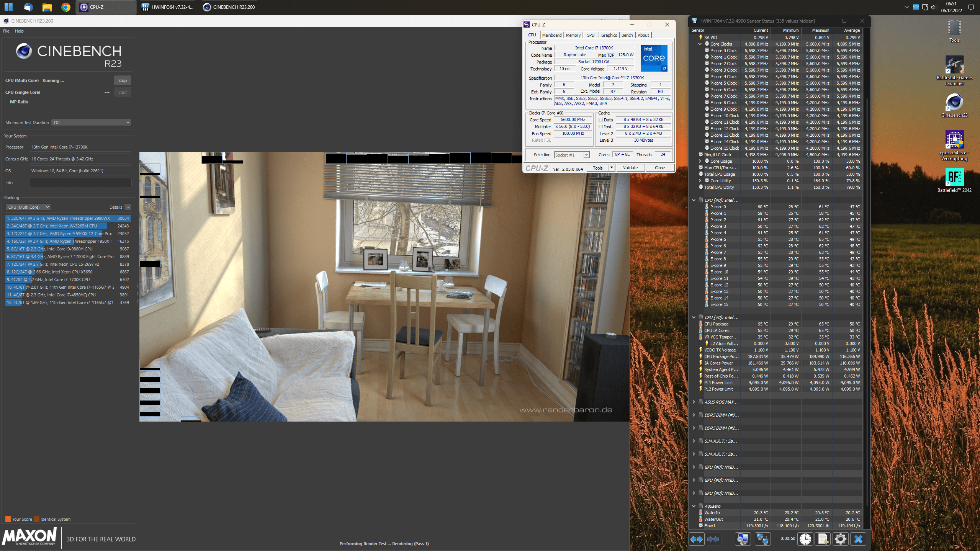
Task: Click CPU-Z Close button
Action: (660, 168)
